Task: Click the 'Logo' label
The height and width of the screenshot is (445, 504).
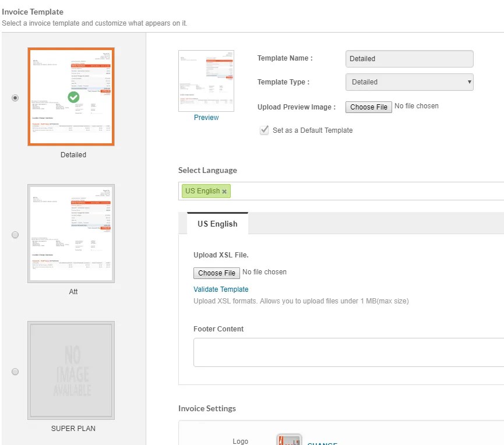Action: pyautogui.click(x=241, y=442)
